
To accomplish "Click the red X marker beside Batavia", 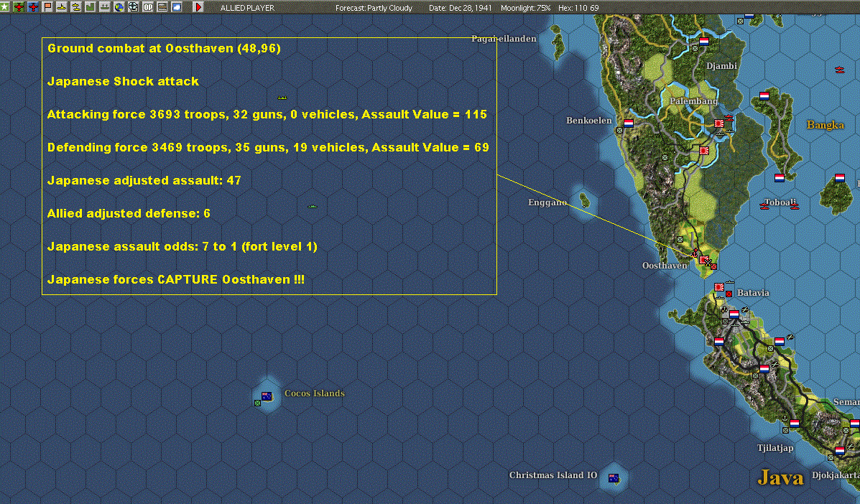I will pos(729,294).
